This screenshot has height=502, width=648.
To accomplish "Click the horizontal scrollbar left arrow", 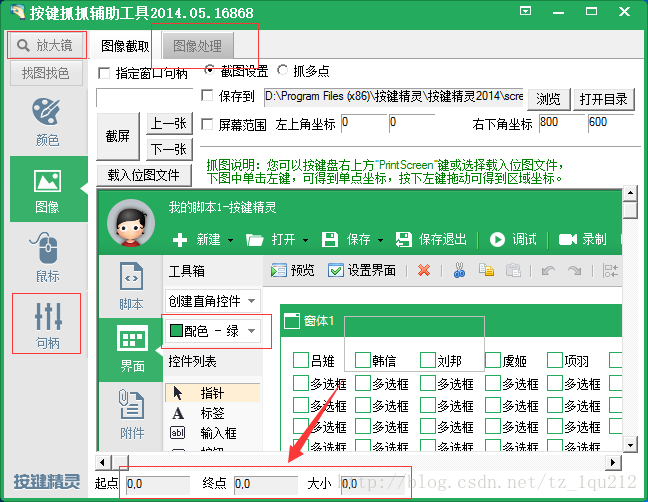I will pos(103,462).
